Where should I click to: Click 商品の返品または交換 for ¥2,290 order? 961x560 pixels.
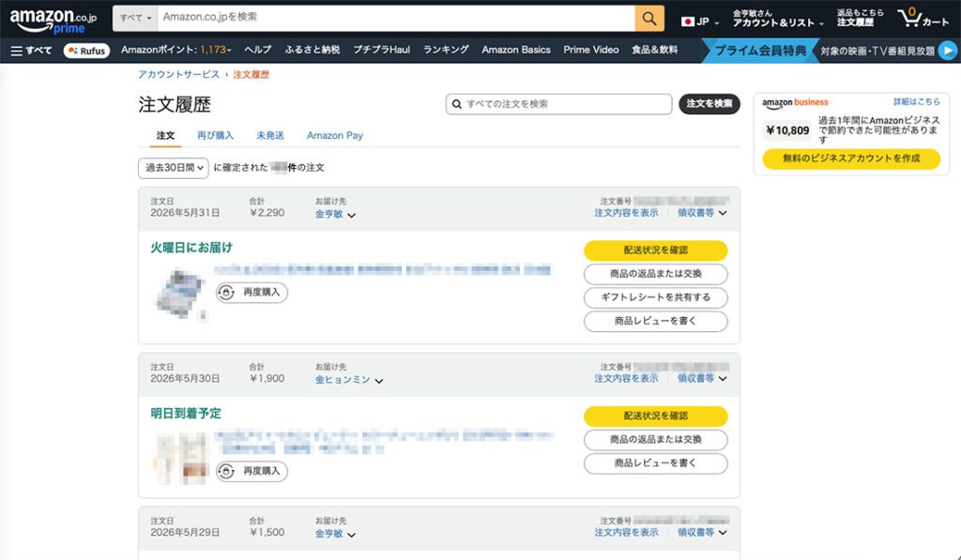point(656,274)
